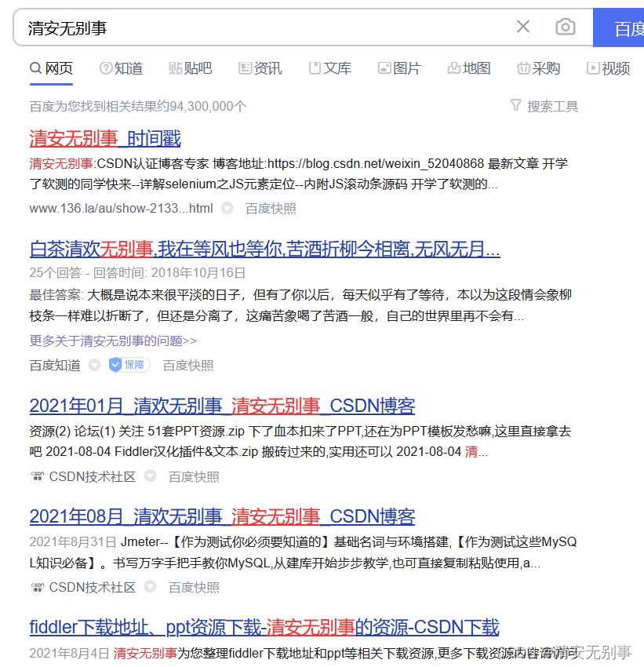Open the result titled 清安无别事_时间戳
This screenshot has height=667, width=644.
coord(105,139)
